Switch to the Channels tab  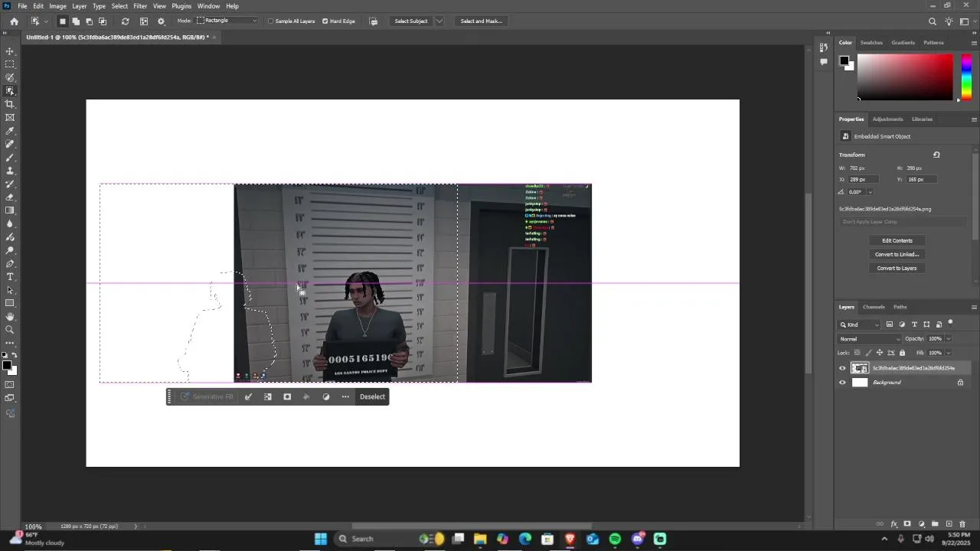pos(874,307)
